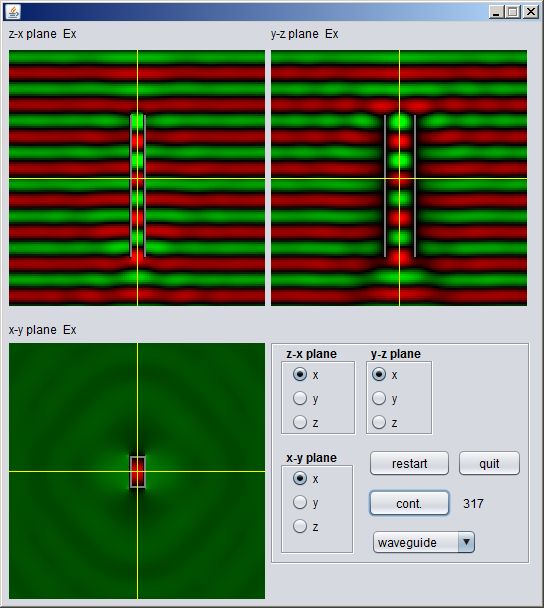Click the waveguide rectangle in x-y plot
This screenshot has height=608, width=544.
tap(137, 472)
